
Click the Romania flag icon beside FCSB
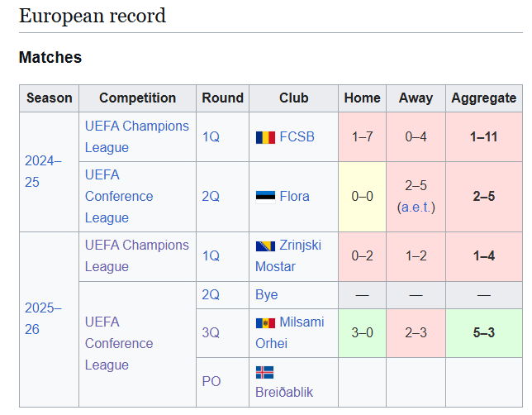point(265,137)
